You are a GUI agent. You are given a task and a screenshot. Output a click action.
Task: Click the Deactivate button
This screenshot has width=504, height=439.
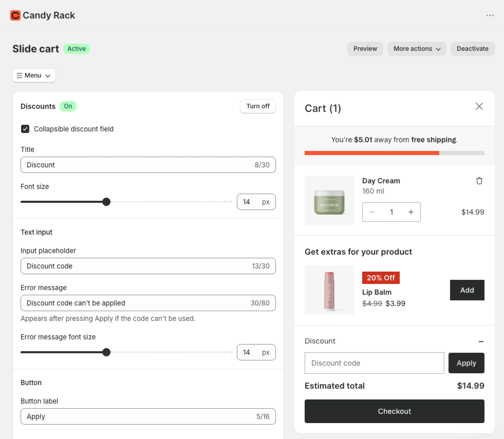(472, 49)
